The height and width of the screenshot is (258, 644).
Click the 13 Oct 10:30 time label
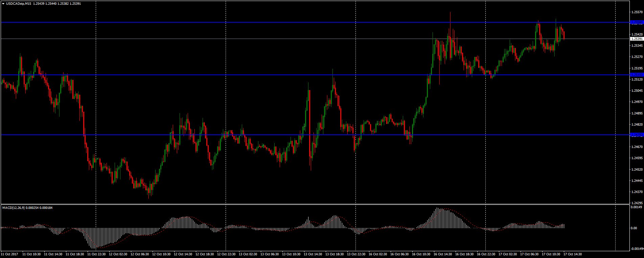pos(292,254)
